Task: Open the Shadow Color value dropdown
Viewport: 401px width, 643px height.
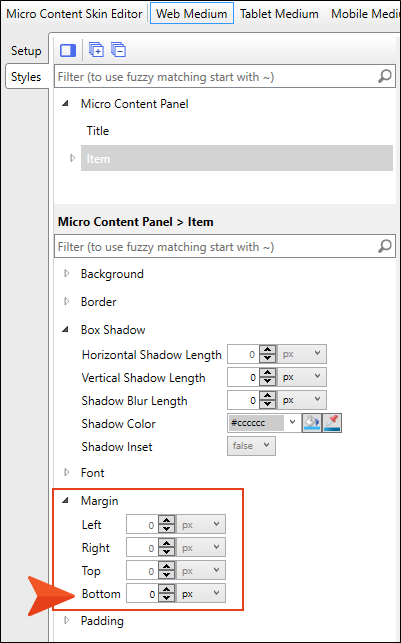Action: point(293,422)
